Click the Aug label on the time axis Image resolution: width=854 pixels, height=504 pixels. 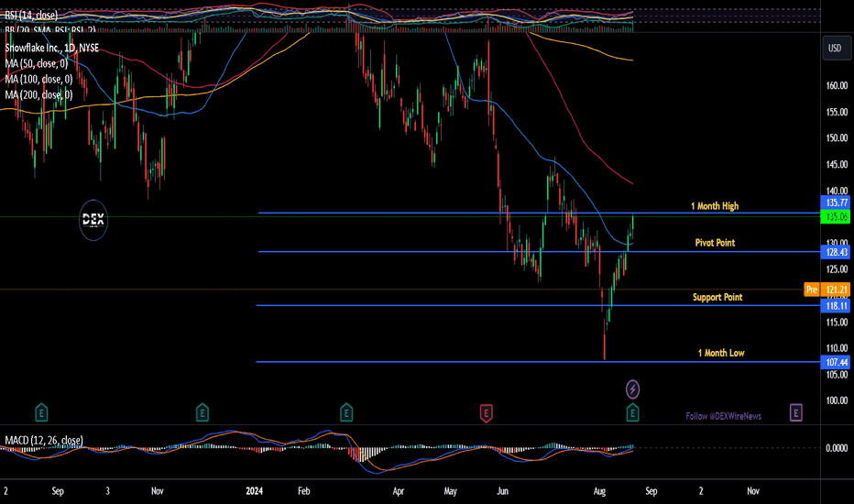(599, 491)
